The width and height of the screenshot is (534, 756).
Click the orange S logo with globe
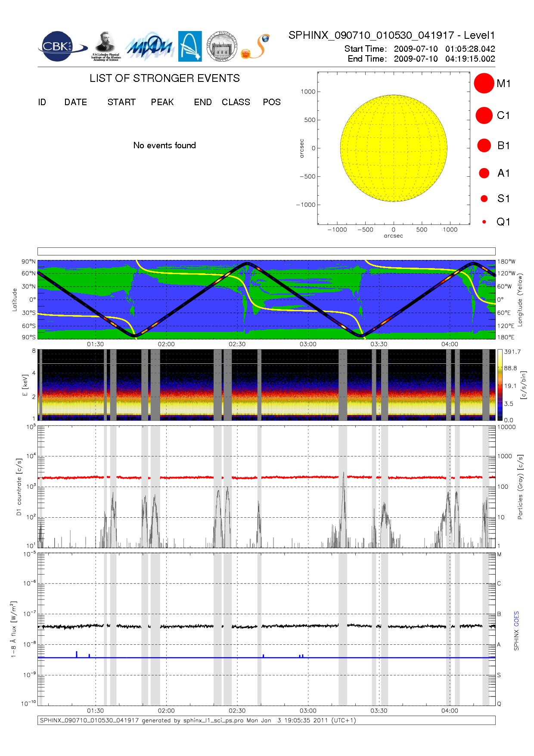[x=255, y=47]
